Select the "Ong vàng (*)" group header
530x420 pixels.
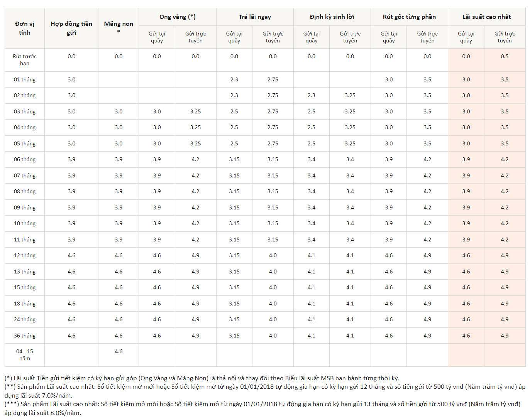click(x=178, y=17)
